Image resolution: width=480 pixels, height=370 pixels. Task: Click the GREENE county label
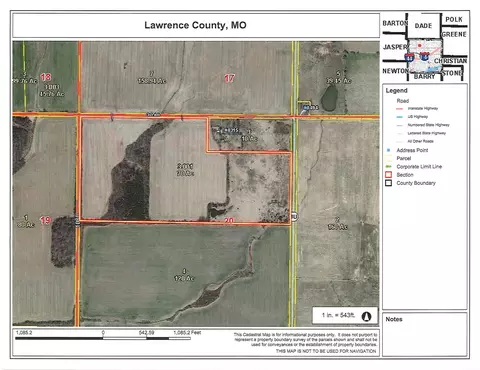pos(454,34)
